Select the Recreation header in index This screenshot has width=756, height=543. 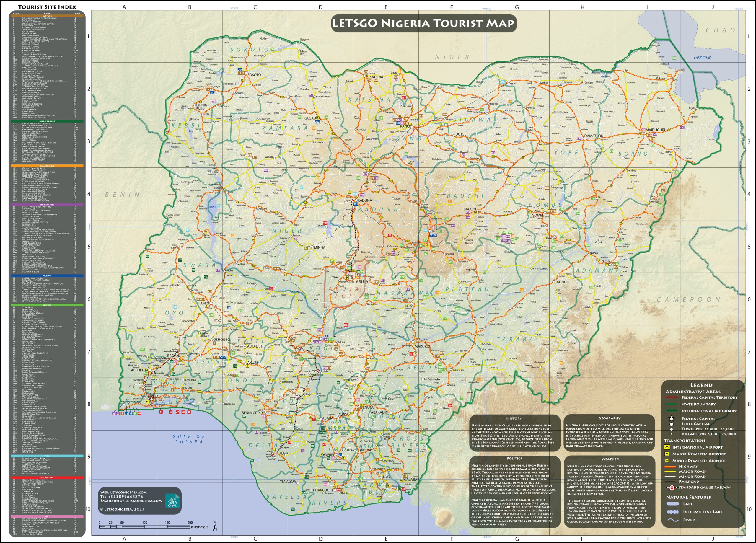47,478
